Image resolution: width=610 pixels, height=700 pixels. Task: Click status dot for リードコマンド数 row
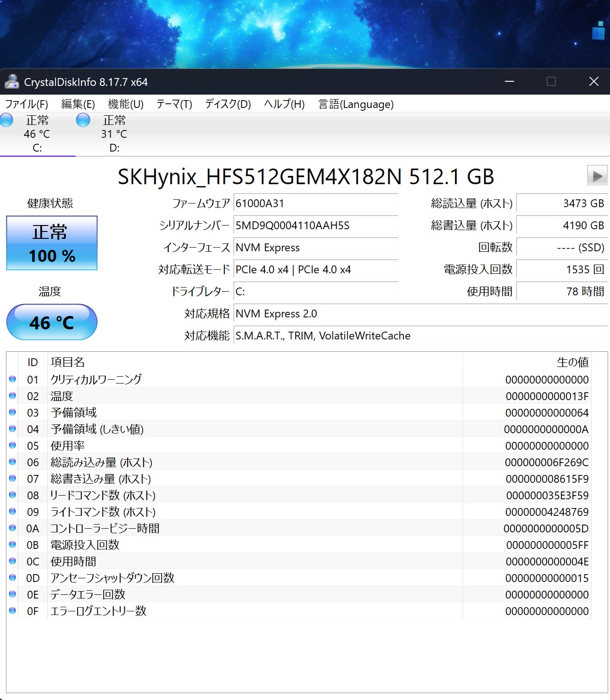pyautogui.click(x=12, y=495)
